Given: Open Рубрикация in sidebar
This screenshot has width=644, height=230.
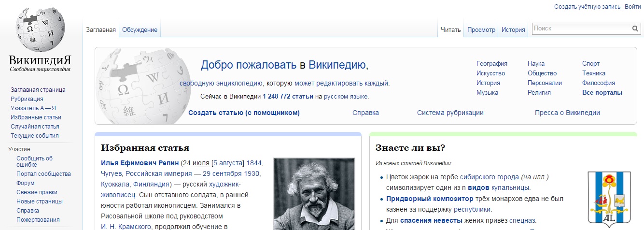Looking at the screenshot, I should point(27,99).
